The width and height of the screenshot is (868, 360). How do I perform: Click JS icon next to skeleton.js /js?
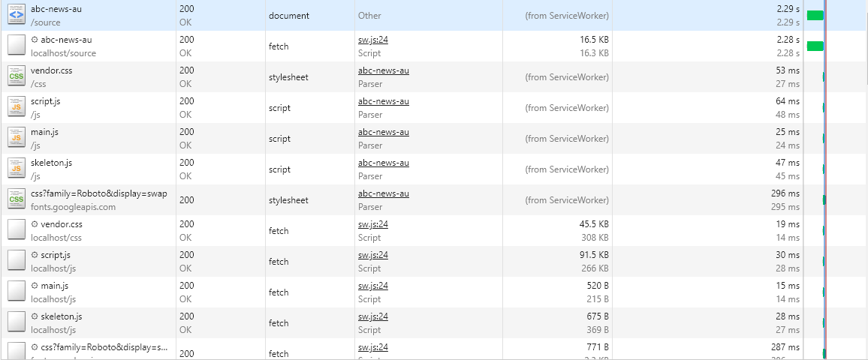click(16, 168)
